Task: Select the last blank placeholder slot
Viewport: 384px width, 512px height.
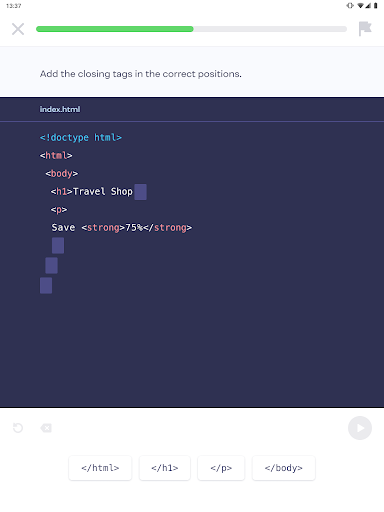Action: (x=46, y=285)
